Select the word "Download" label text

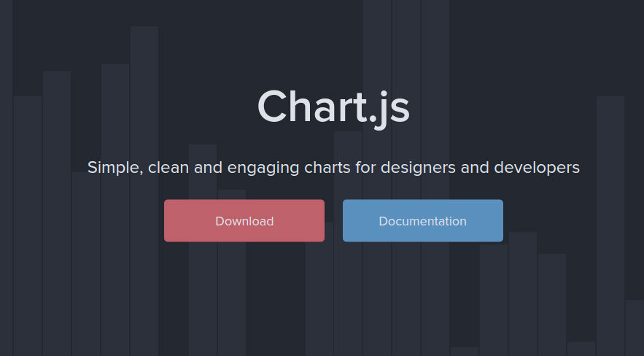[244, 221]
